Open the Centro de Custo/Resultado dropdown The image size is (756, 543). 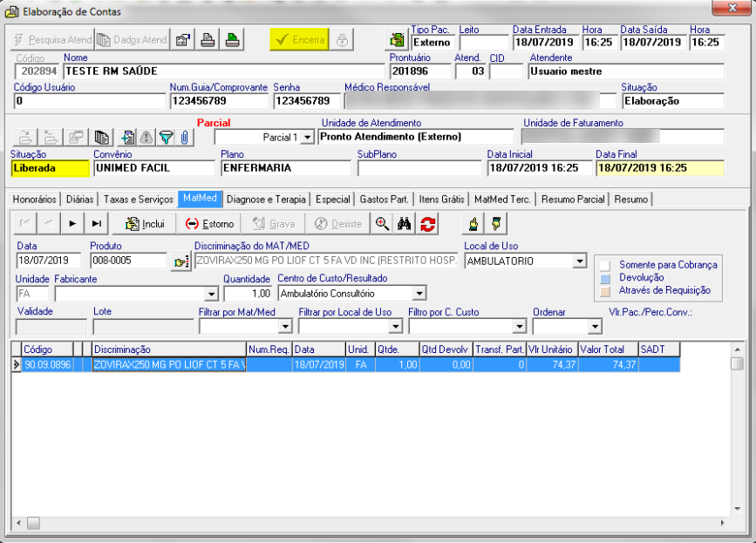click(419, 293)
